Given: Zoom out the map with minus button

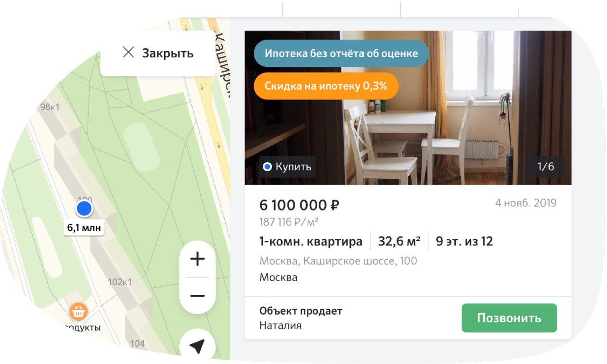Looking at the screenshot, I should point(197,296).
